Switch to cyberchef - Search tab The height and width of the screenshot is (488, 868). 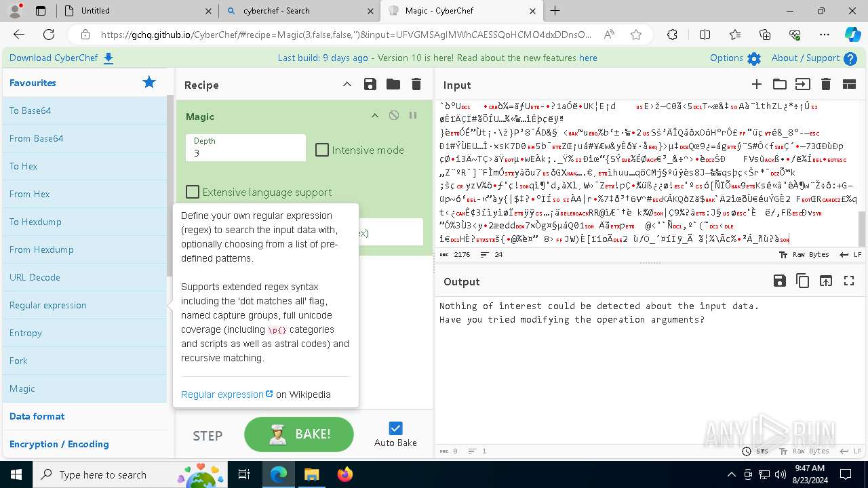pyautogui.click(x=300, y=11)
